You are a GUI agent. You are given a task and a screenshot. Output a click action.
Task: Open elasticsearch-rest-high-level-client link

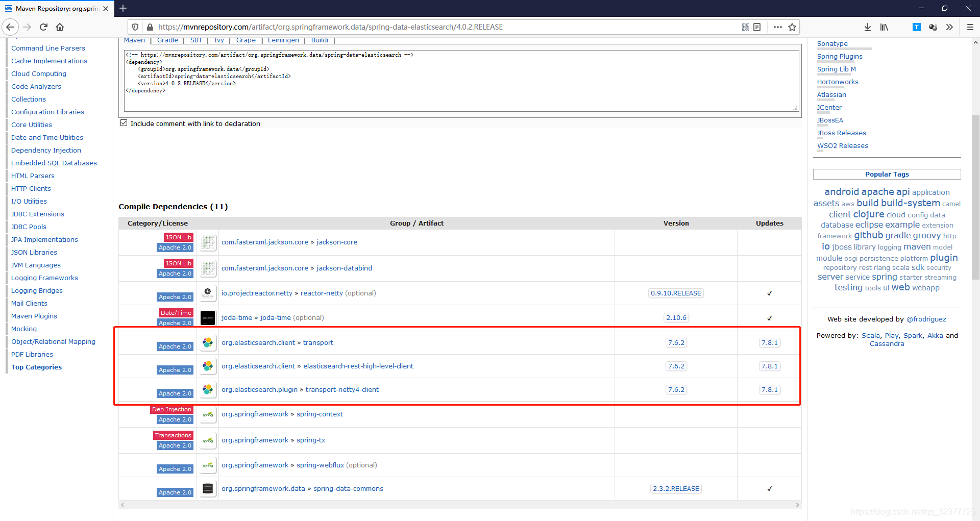pos(358,366)
